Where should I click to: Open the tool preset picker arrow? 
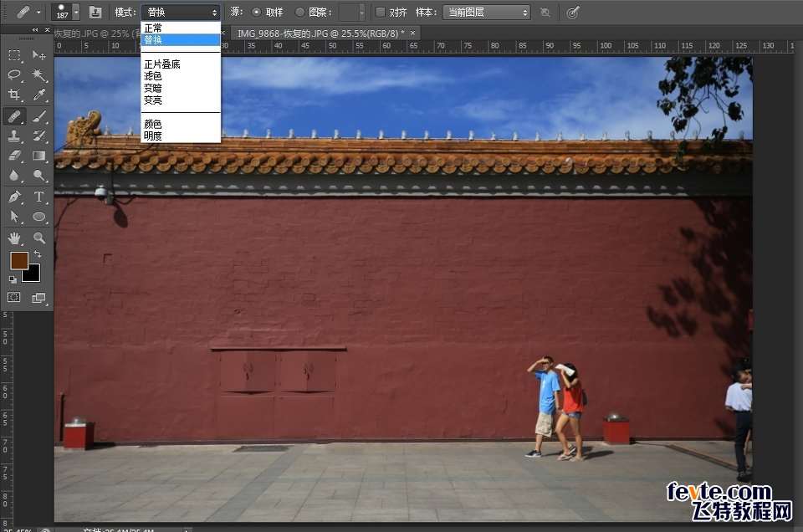(x=38, y=13)
